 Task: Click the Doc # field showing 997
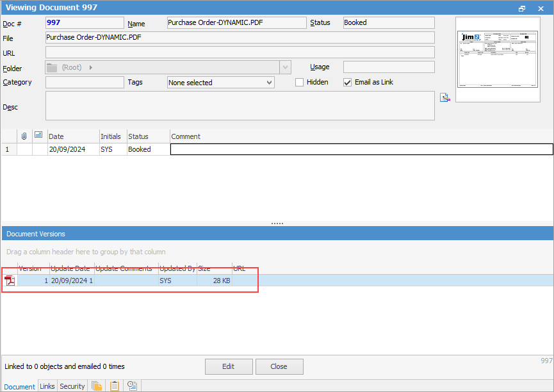(85, 22)
